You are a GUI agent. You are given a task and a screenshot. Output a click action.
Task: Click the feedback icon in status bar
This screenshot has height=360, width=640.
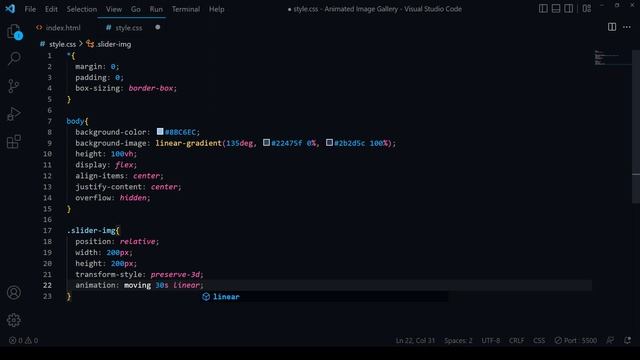[x=610, y=340]
